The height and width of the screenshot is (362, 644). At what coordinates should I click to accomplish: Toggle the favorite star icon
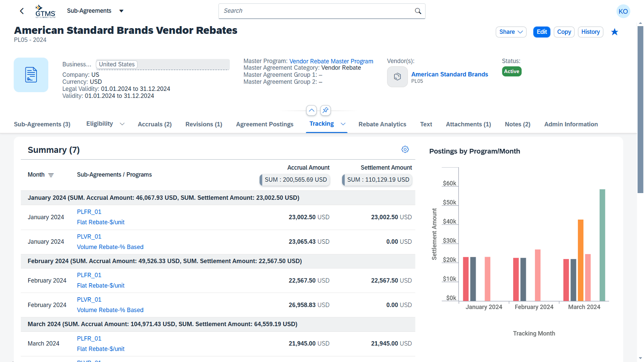tap(614, 32)
